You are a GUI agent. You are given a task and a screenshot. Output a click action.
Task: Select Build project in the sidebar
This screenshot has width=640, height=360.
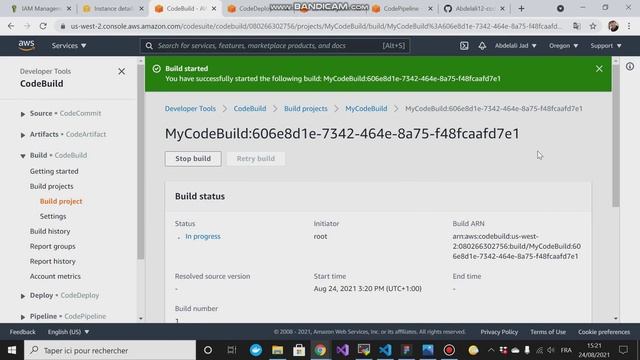[61, 201]
